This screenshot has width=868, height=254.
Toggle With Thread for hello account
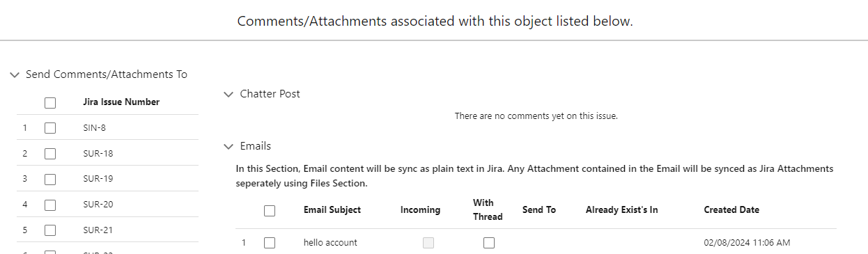coord(489,243)
